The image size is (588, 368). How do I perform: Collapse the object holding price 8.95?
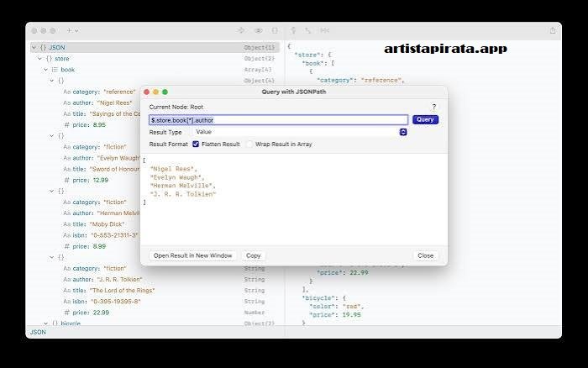coord(52,81)
